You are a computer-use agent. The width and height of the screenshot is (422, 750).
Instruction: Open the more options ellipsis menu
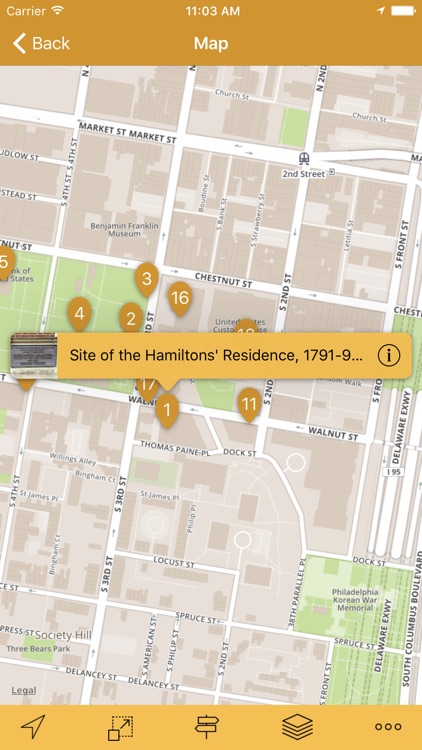point(388,727)
